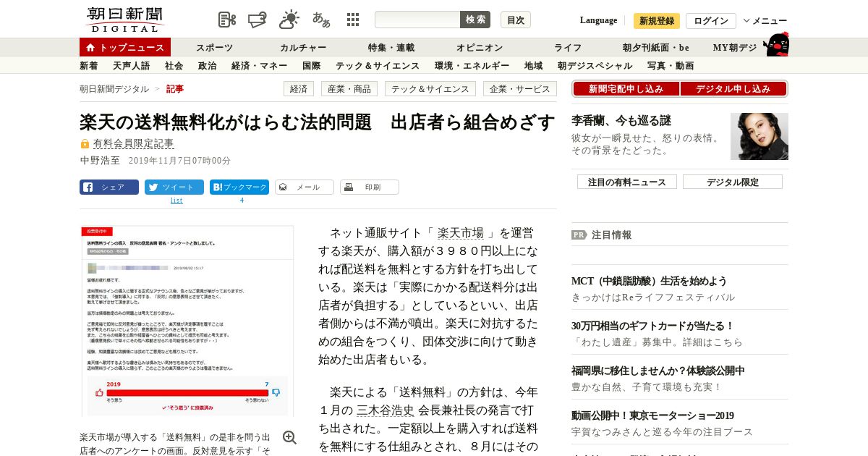
Task: Select 写真・動画 in the sub-navigation
Action: point(671,66)
